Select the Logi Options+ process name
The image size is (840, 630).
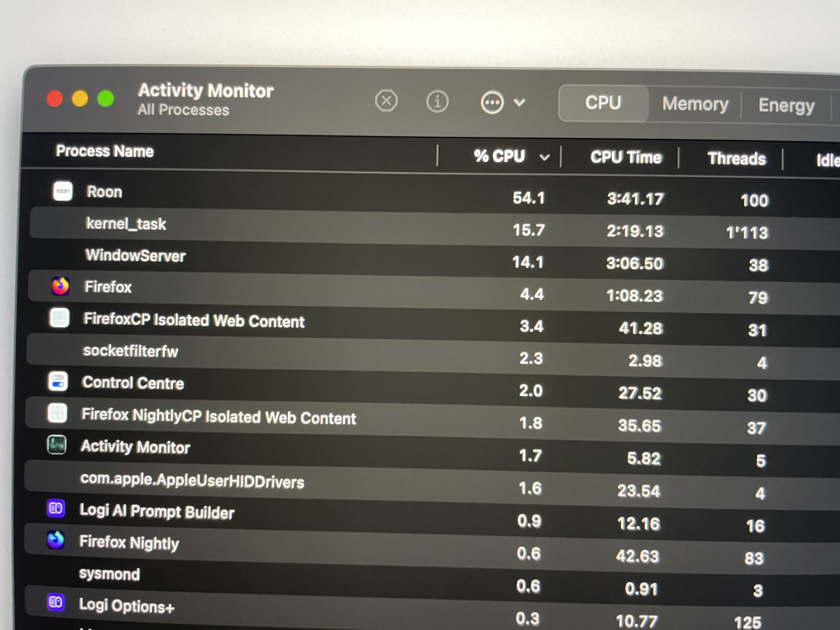point(126,606)
